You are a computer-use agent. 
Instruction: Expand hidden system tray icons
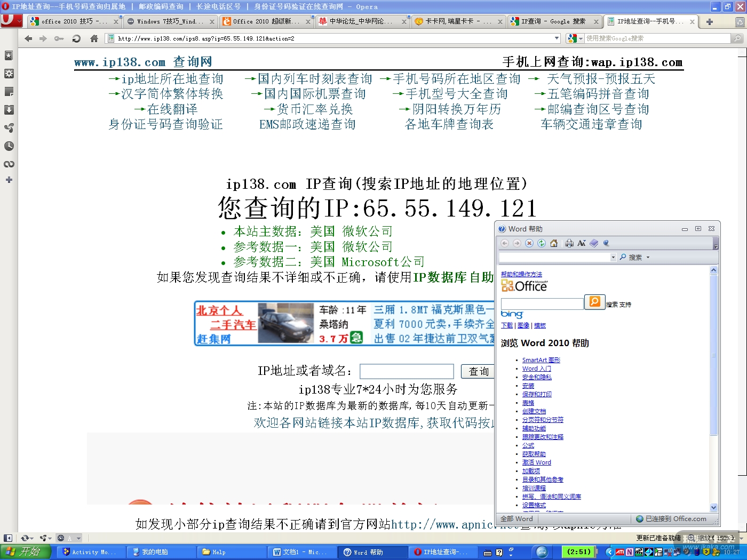pos(610,552)
